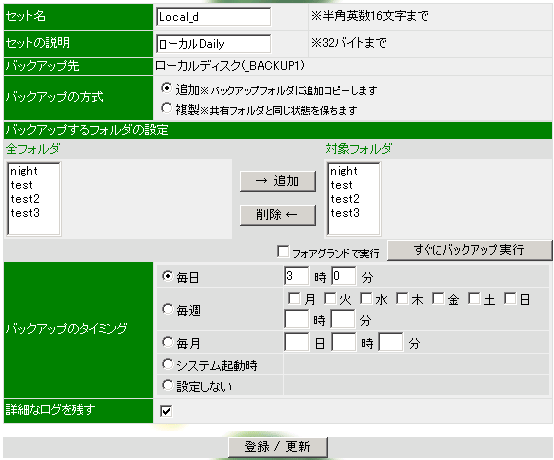Select the システム起動時 radio button
554x460 pixels.
[x=167, y=364]
